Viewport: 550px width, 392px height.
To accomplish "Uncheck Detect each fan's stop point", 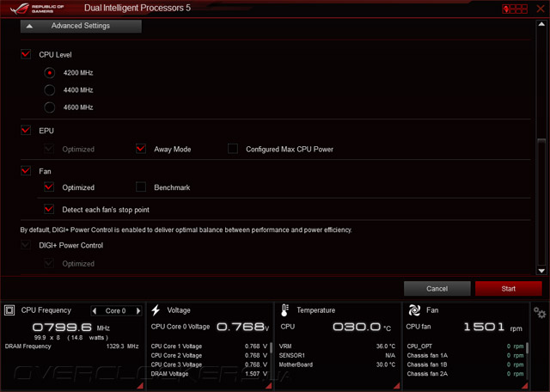I will (49, 209).
